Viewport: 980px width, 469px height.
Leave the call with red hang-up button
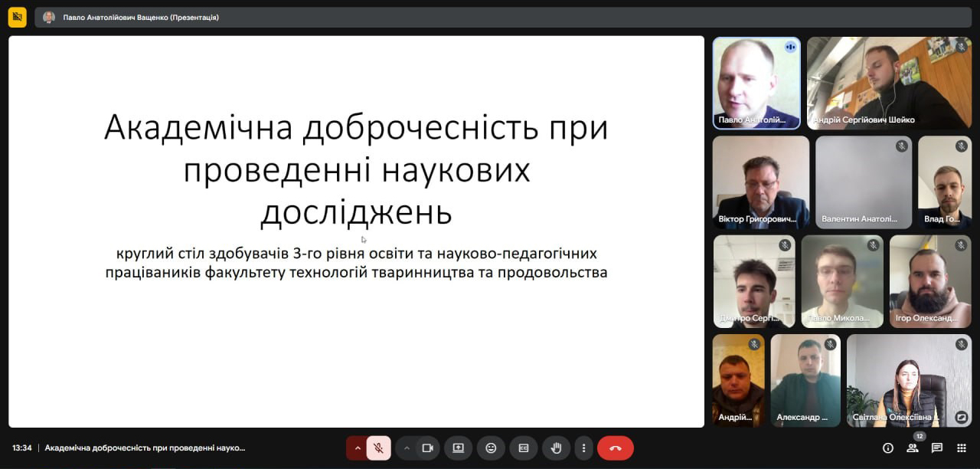(615, 448)
